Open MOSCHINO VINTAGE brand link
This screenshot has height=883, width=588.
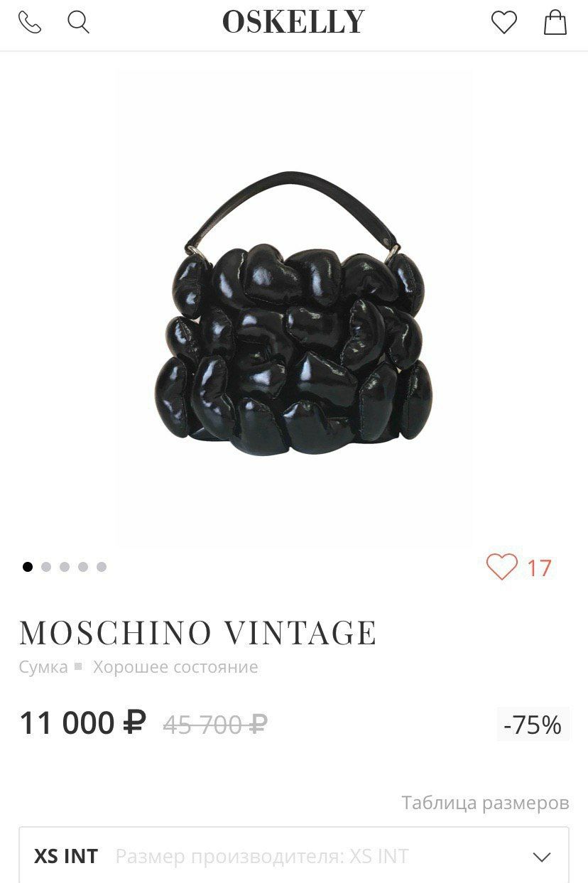click(x=198, y=632)
